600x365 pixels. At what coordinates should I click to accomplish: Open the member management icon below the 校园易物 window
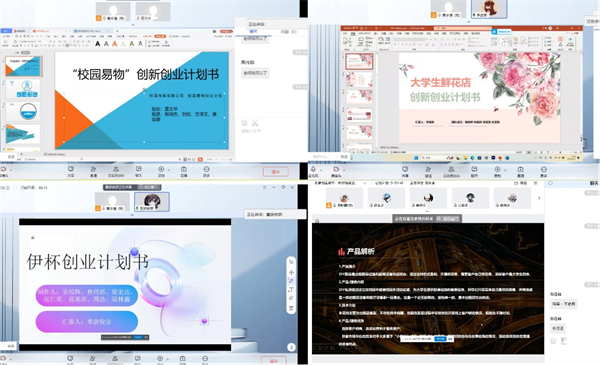(116, 171)
